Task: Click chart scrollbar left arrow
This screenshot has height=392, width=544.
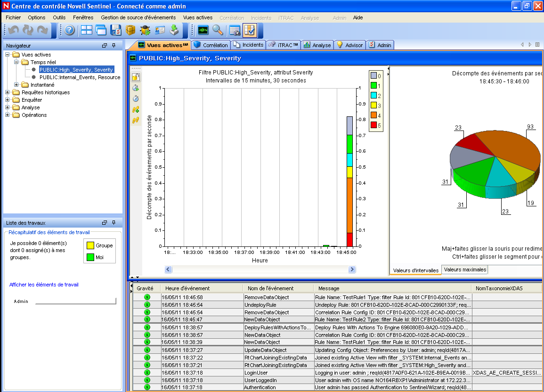Action: 168,269
